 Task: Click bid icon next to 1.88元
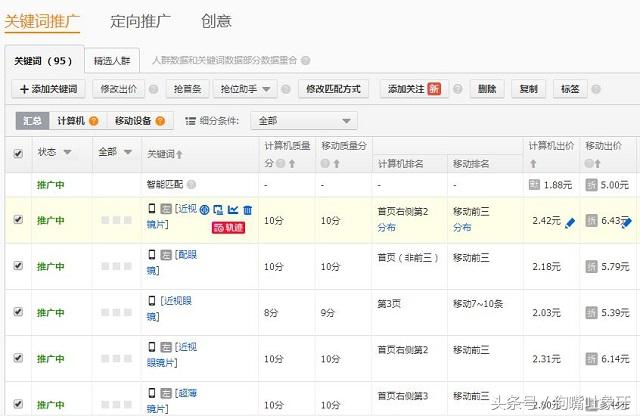pos(534,185)
